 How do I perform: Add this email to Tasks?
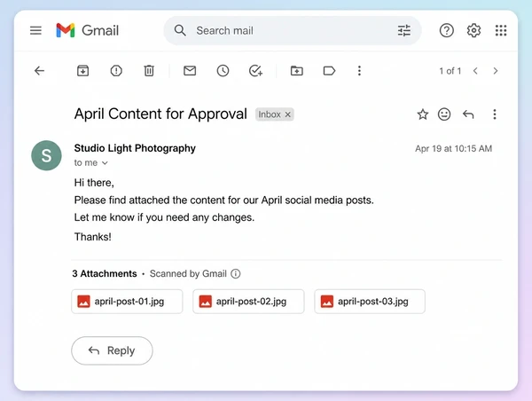coord(255,71)
